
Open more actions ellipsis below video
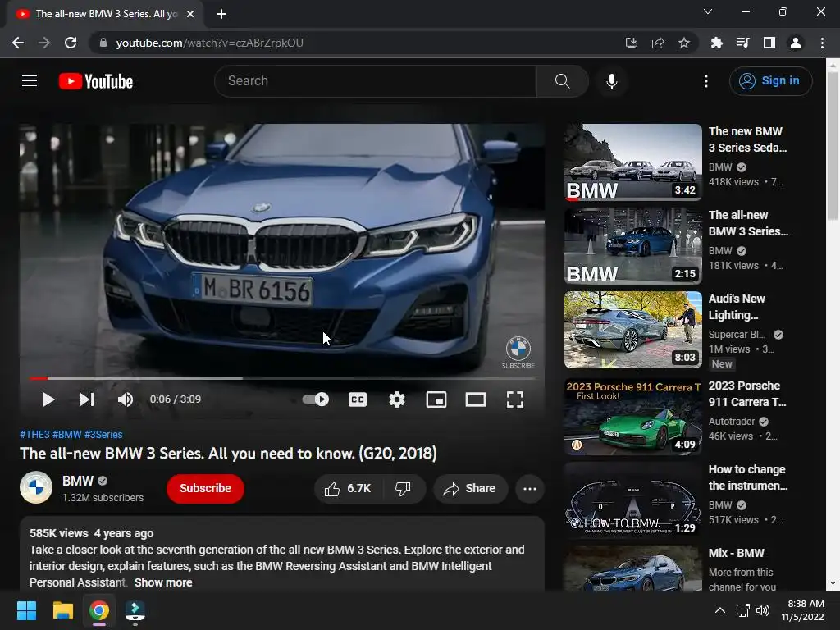[x=530, y=488]
